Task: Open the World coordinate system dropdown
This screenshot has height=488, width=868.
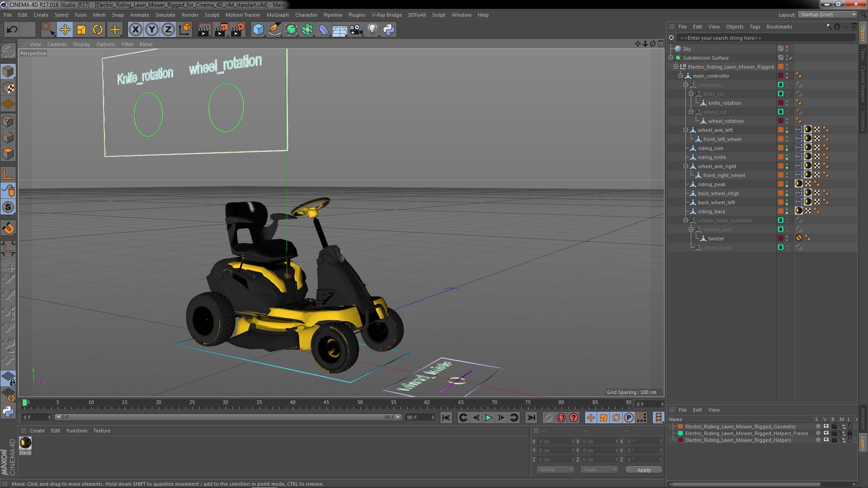Action: 555,469
